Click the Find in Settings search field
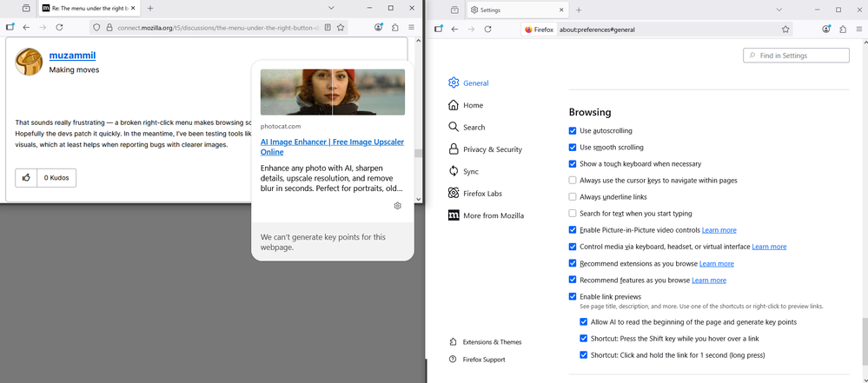Image resolution: width=868 pixels, height=383 pixels. [796, 56]
